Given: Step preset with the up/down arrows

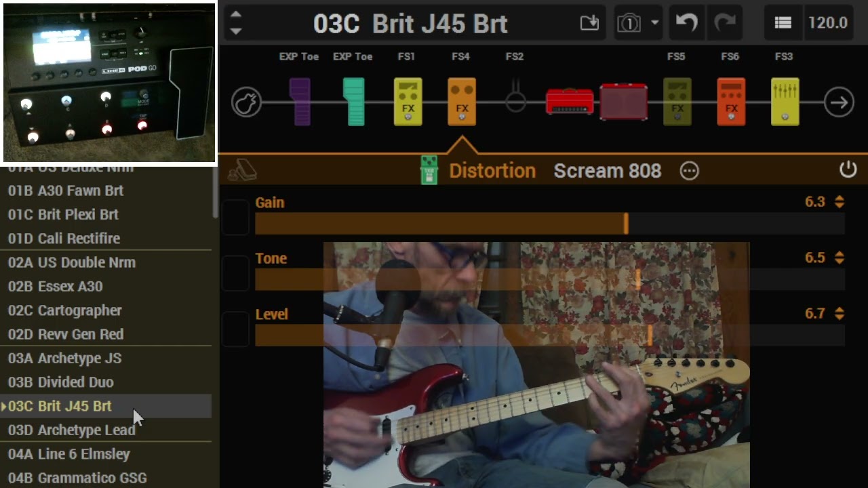Looking at the screenshot, I should tap(235, 23).
